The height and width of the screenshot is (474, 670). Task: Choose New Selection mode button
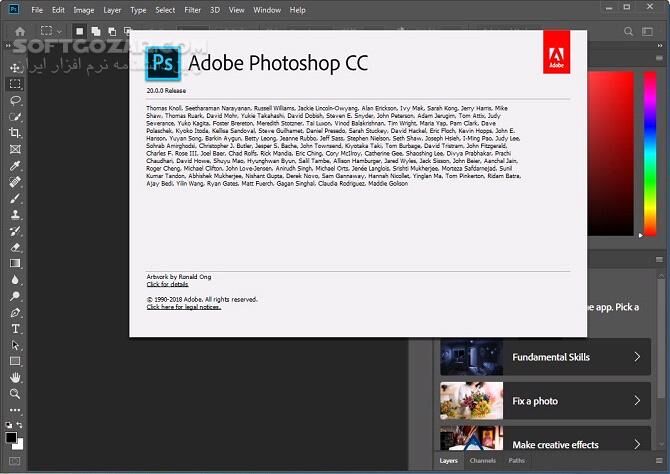click(79, 31)
